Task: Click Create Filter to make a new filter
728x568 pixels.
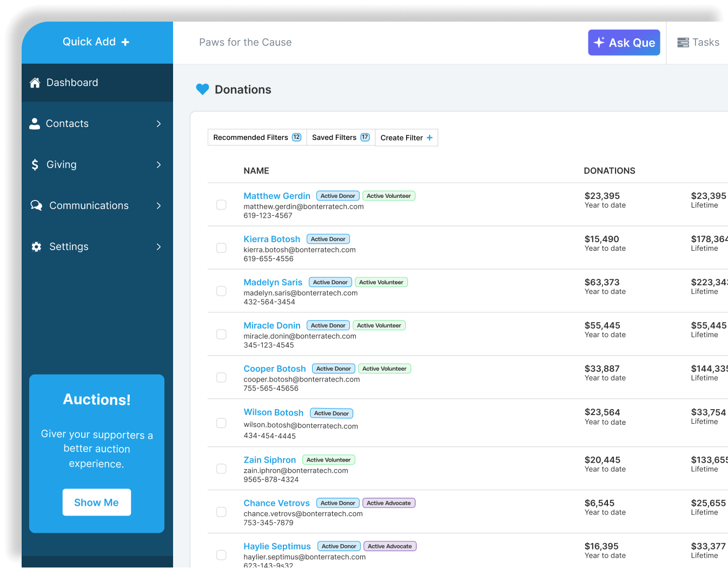Action: tap(406, 137)
